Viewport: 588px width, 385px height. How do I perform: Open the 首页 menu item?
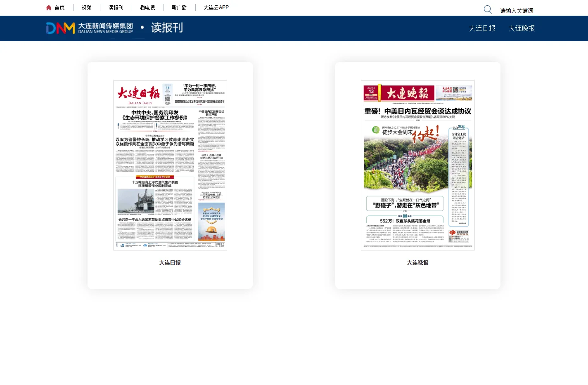(59, 7)
